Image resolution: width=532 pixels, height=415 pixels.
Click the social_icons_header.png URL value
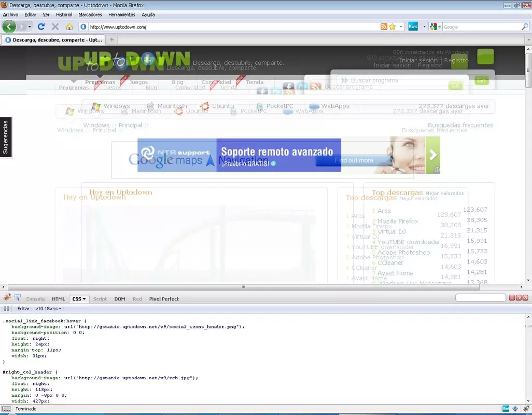[154, 326]
